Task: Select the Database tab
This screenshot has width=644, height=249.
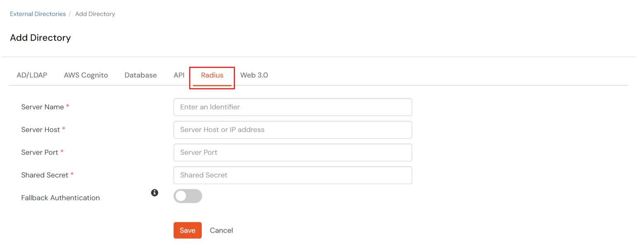Action: click(141, 75)
